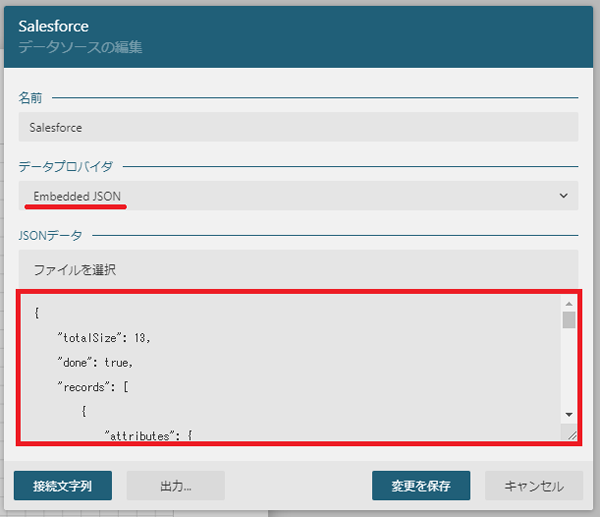Open the Embedded JSON data provider dropdown

click(298, 196)
